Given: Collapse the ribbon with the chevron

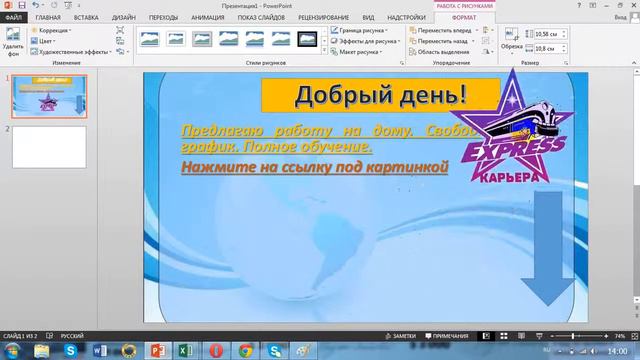Looking at the screenshot, I should point(634,63).
